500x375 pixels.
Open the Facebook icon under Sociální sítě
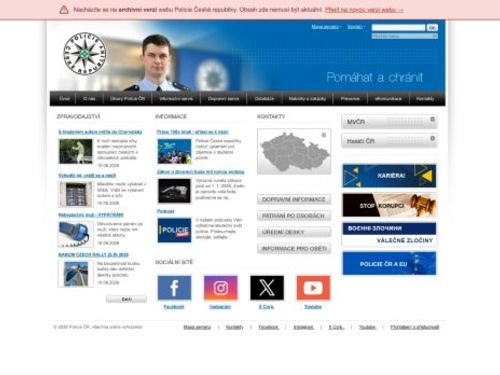174,288
